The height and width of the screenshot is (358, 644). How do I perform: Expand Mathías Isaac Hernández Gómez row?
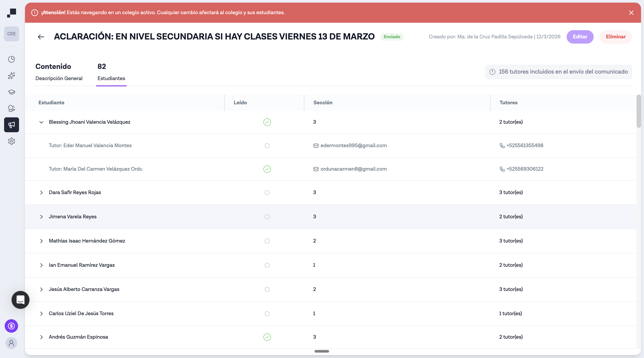42,241
